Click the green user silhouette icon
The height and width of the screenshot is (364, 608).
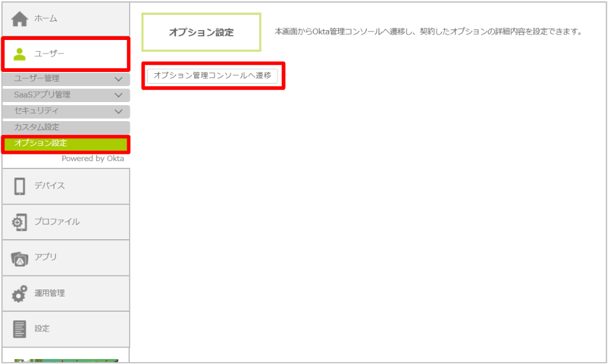20,54
